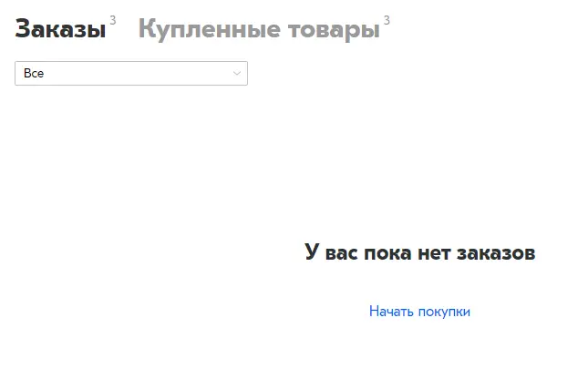
Task: Click the word Купленные in the grey tab
Action: (x=210, y=29)
